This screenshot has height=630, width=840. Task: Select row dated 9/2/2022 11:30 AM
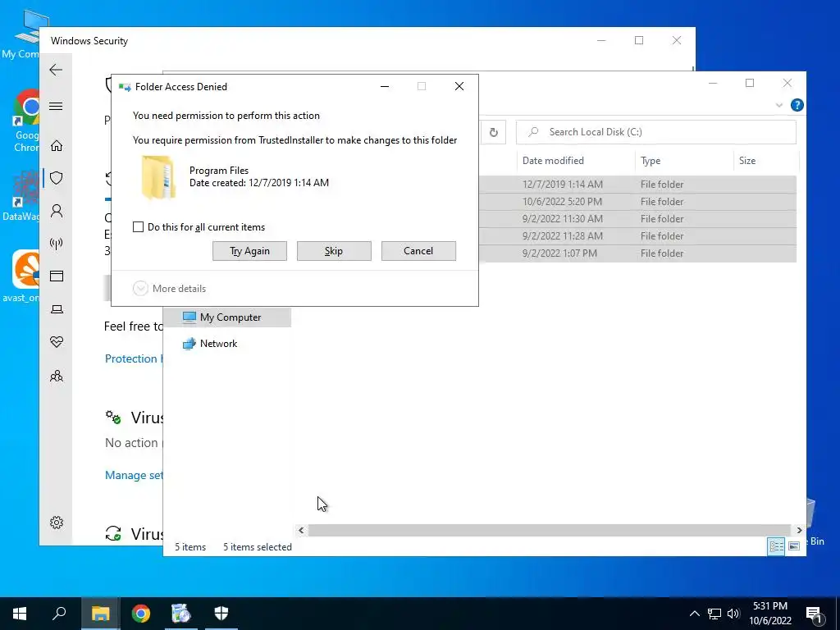637,218
